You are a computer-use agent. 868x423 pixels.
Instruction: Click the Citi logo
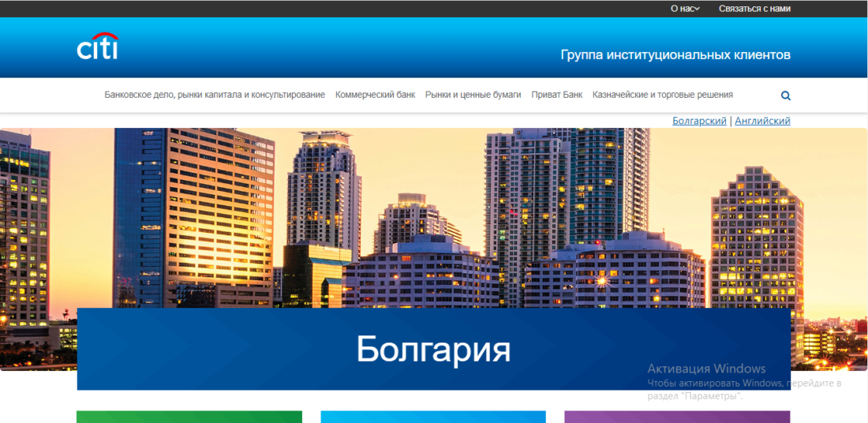[x=98, y=47]
